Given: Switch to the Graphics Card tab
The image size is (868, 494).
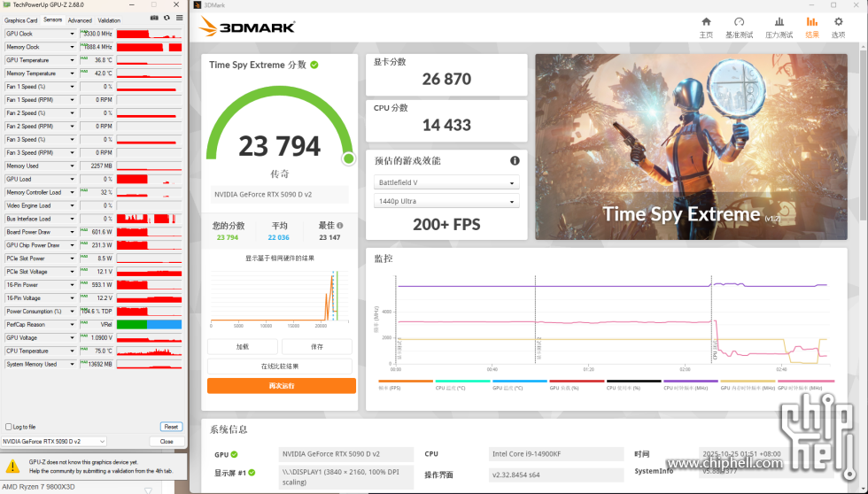Looking at the screenshot, I should pyautogui.click(x=21, y=19).
